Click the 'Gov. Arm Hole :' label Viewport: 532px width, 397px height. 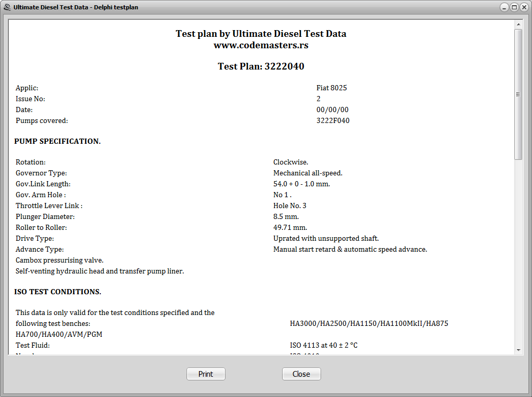point(41,195)
